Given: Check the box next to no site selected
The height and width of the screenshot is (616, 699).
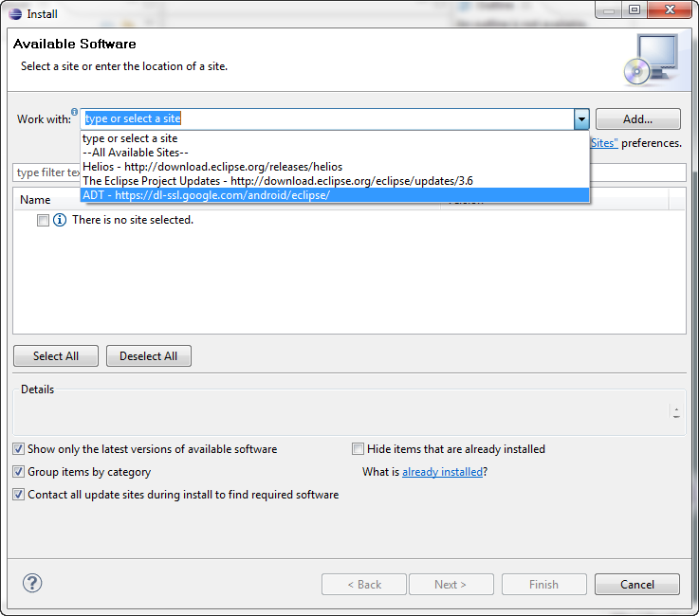Looking at the screenshot, I should pos(43,220).
